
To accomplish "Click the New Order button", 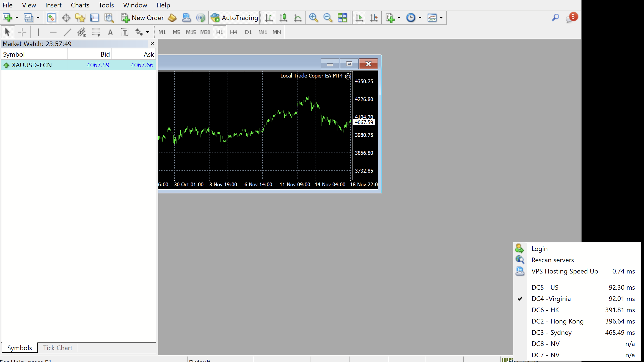I will [142, 18].
